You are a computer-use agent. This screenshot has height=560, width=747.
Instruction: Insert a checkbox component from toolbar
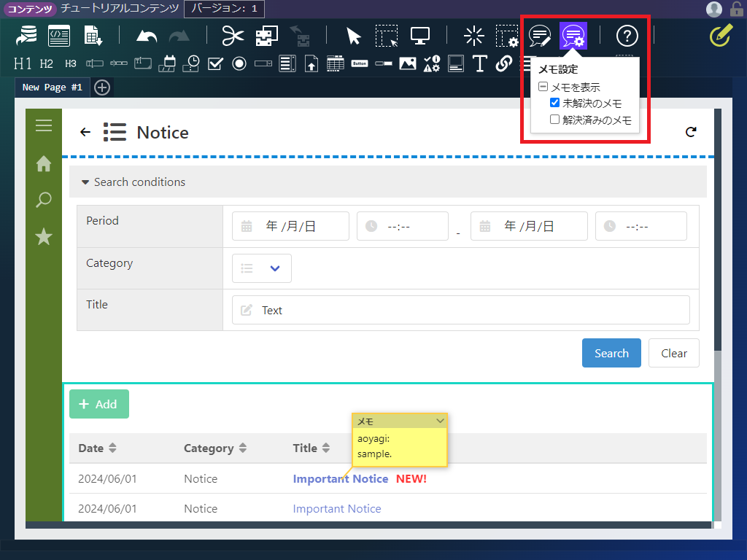pos(215,63)
